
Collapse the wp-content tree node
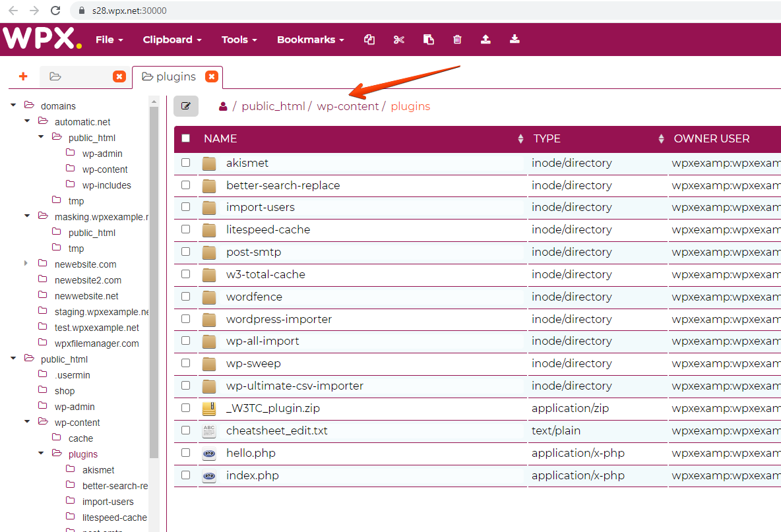[x=28, y=421]
